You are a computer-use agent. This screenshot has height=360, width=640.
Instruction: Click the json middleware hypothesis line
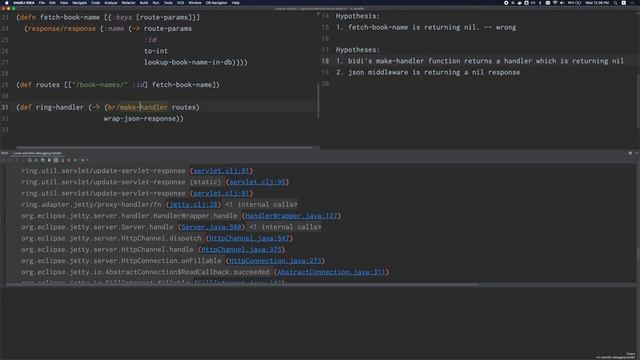pyautogui.click(x=428, y=72)
